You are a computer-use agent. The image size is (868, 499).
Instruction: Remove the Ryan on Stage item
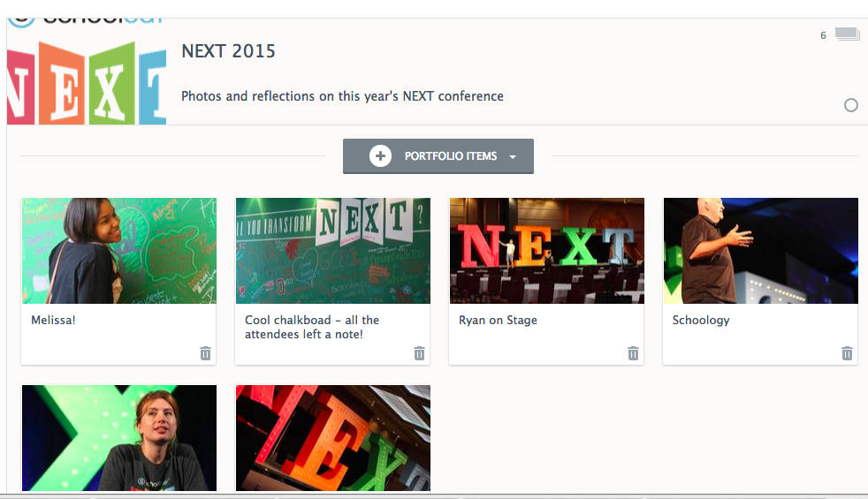pyautogui.click(x=633, y=353)
